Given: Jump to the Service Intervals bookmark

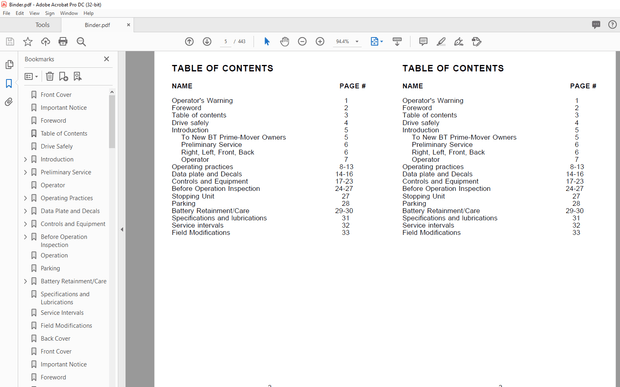Looking at the screenshot, I should (62, 313).
